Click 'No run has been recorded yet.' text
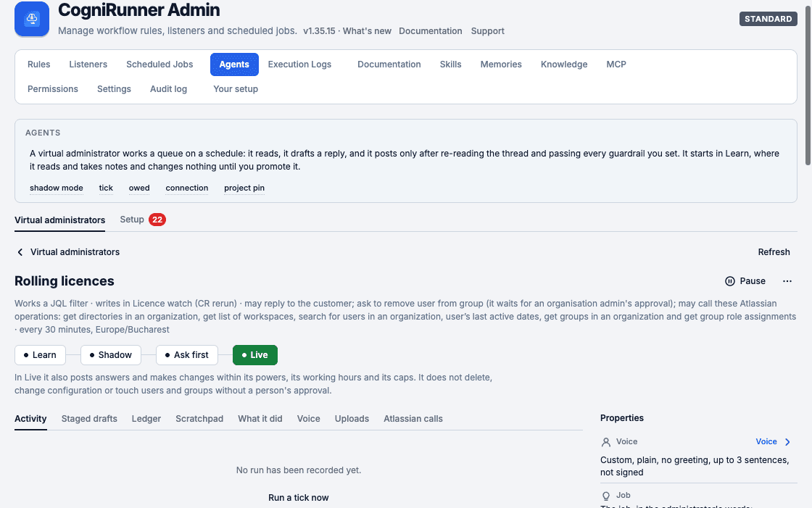 coord(298,470)
